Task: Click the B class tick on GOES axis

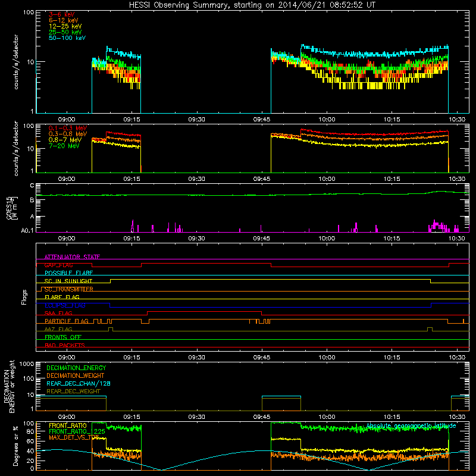Action: click(32, 200)
